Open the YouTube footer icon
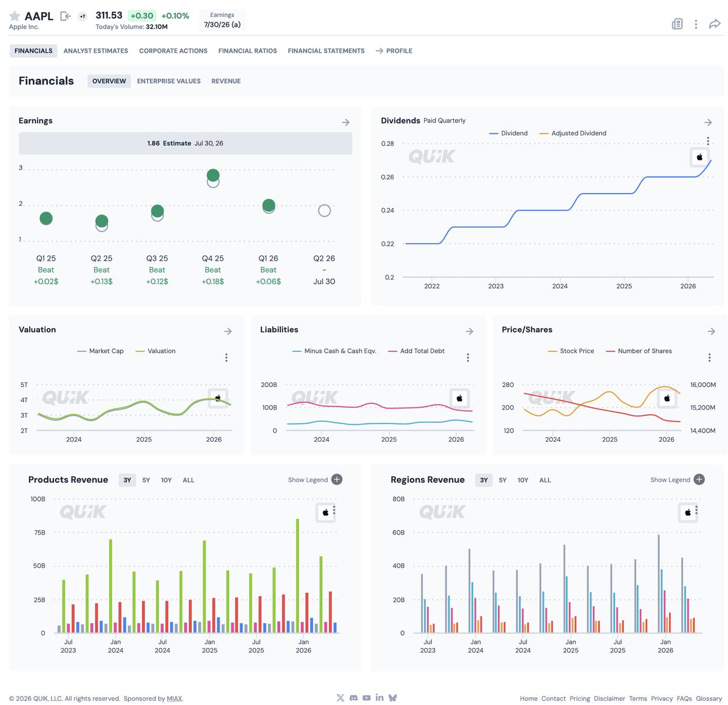The image size is (728, 705). tap(366, 698)
